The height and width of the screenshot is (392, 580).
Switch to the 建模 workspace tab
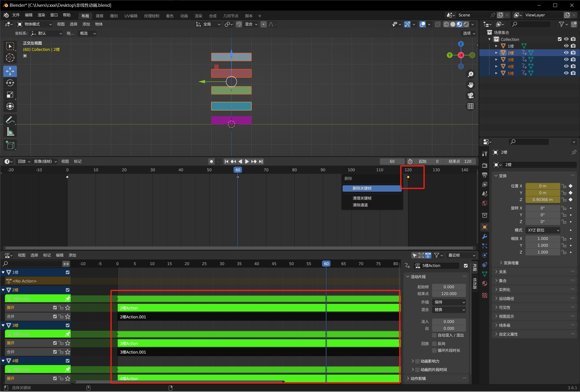[x=99, y=16]
